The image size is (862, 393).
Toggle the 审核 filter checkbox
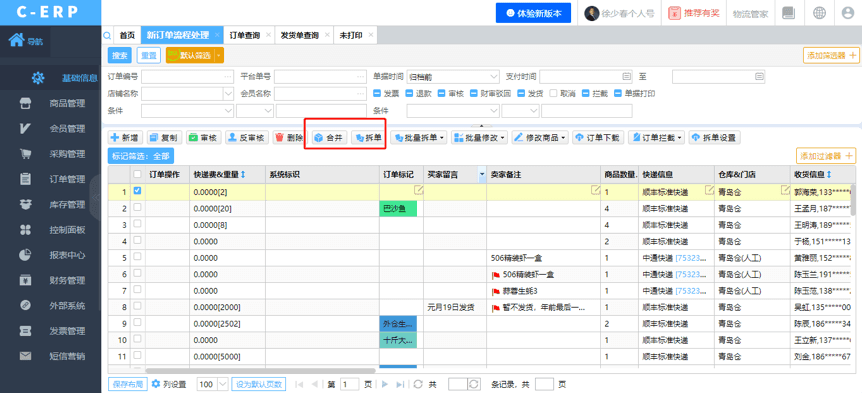tap(442, 93)
